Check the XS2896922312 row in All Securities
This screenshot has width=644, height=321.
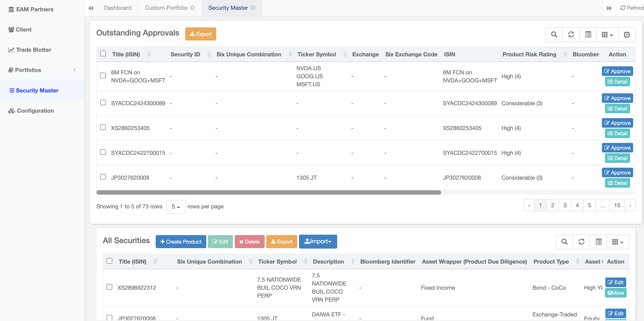pyautogui.click(x=109, y=287)
